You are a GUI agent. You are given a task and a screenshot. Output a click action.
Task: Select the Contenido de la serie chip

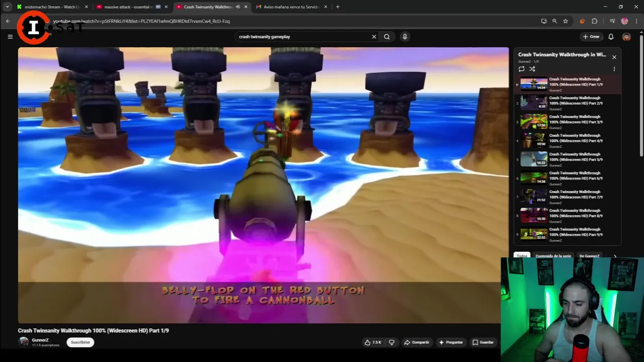click(x=553, y=256)
